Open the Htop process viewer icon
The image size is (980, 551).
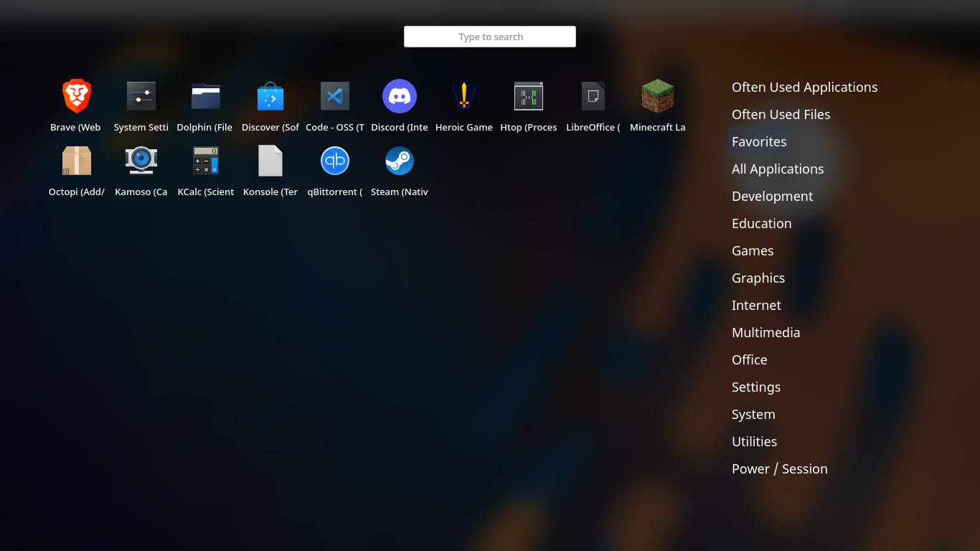click(x=529, y=96)
